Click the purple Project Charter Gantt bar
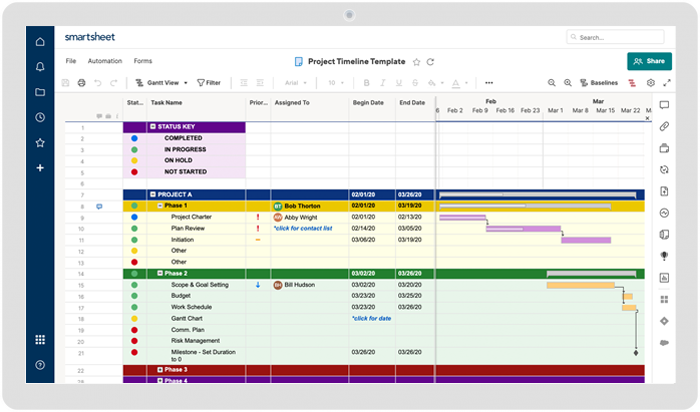 coord(462,216)
